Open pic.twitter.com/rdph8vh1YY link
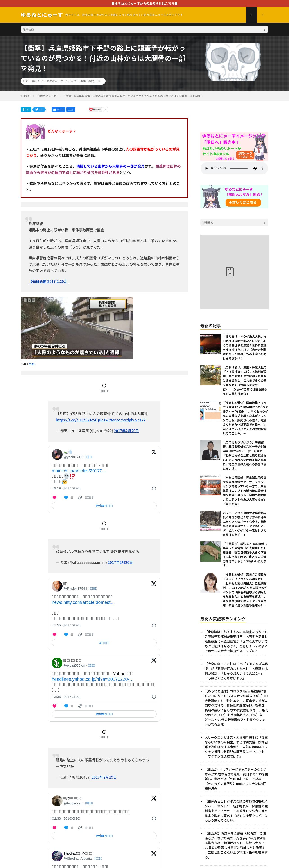The height and width of the screenshot is (868, 289). (122, 420)
